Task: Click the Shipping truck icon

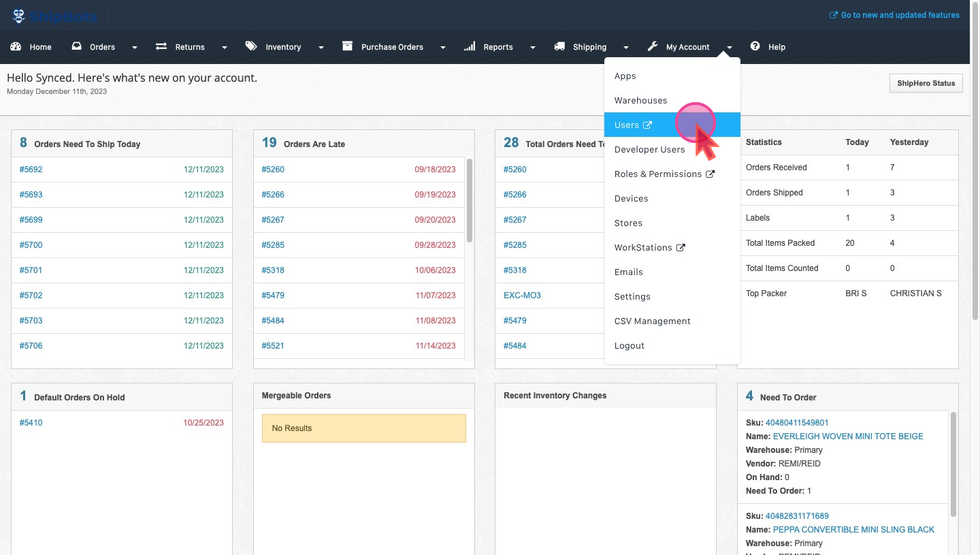Action: point(559,46)
